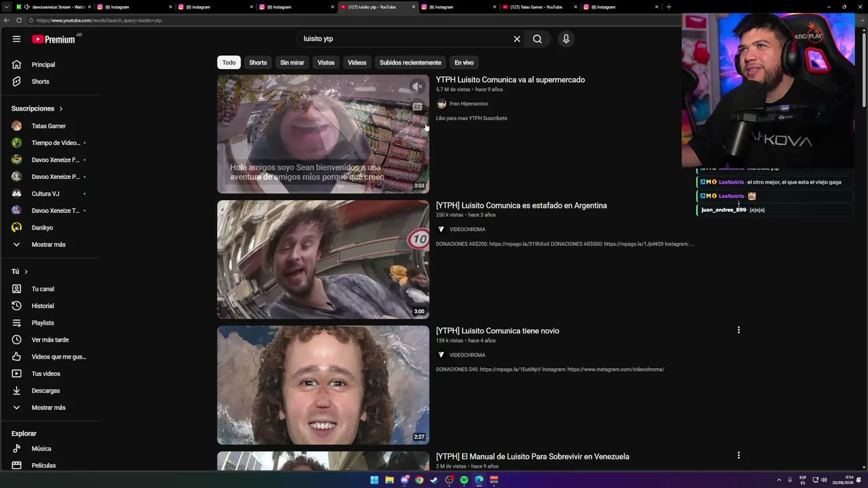Start voice search with the microphone

coord(566,39)
